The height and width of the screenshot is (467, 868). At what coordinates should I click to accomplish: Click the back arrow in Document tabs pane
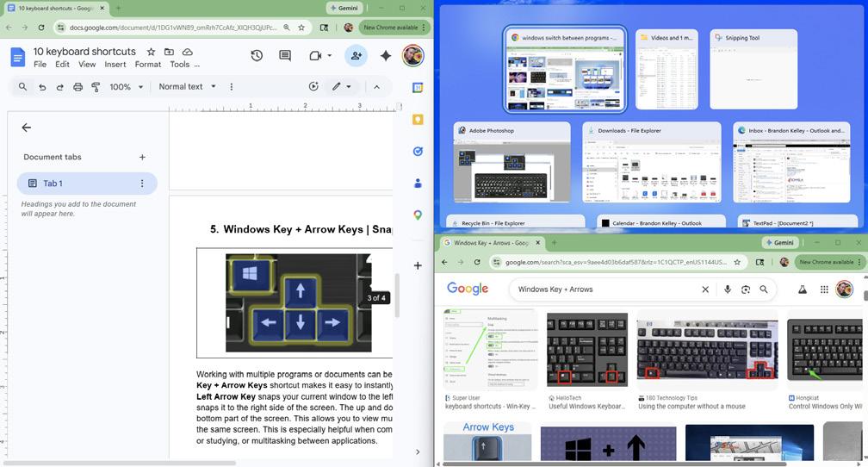coord(26,128)
